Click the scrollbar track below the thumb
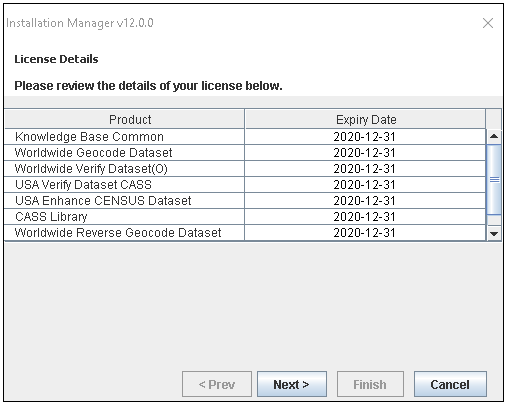This screenshot has height=405, width=507. pos(494,220)
